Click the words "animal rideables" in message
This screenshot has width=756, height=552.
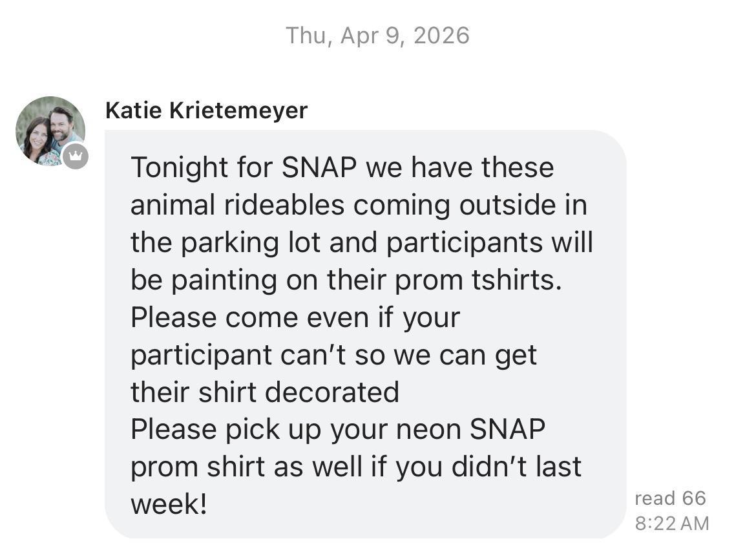coord(237,206)
